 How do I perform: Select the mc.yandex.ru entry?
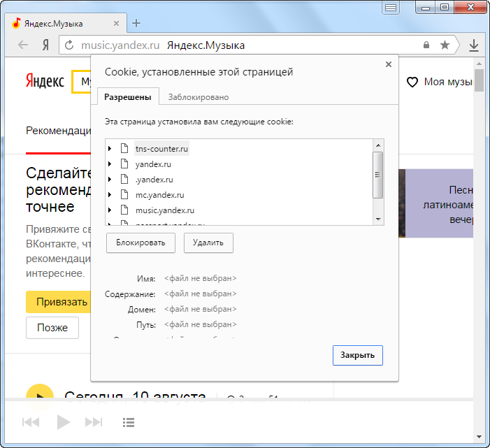click(159, 195)
